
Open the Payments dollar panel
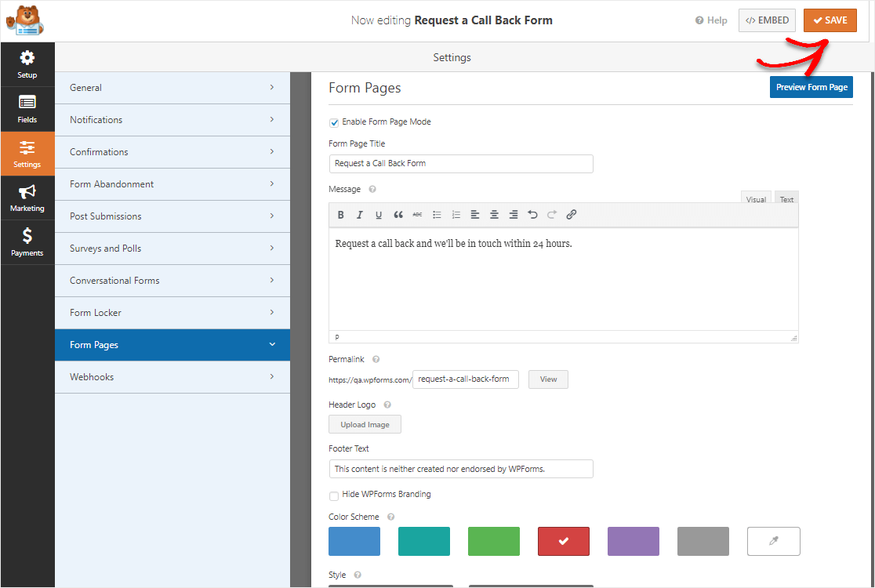click(27, 242)
